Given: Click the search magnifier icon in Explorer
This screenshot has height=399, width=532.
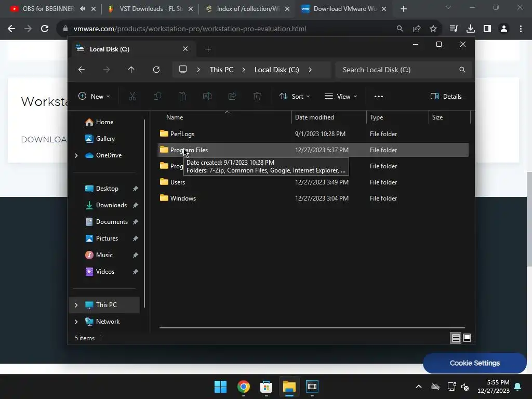Looking at the screenshot, I should coord(462,70).
